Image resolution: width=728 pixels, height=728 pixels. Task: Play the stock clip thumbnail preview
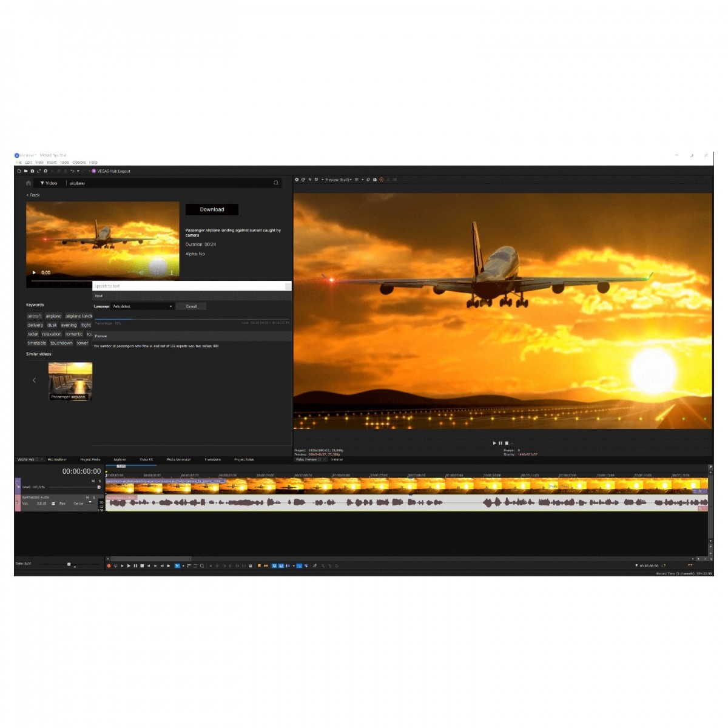(34, 272)
